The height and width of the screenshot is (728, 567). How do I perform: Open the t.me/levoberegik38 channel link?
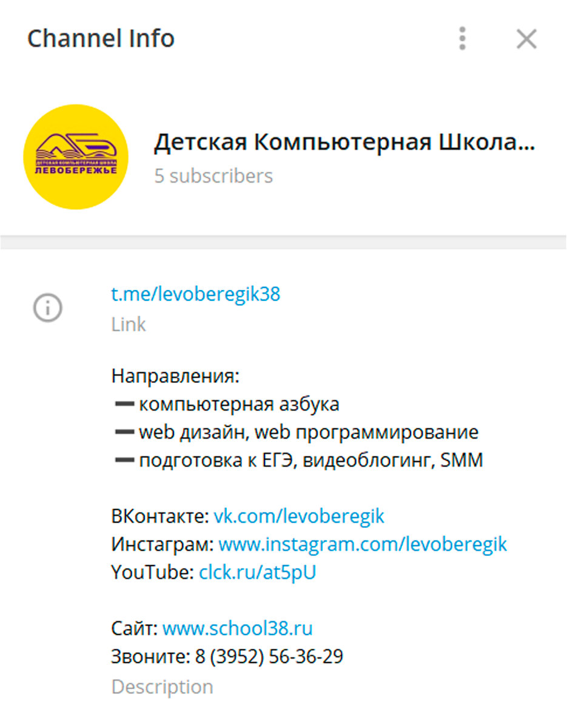[196, 294]
